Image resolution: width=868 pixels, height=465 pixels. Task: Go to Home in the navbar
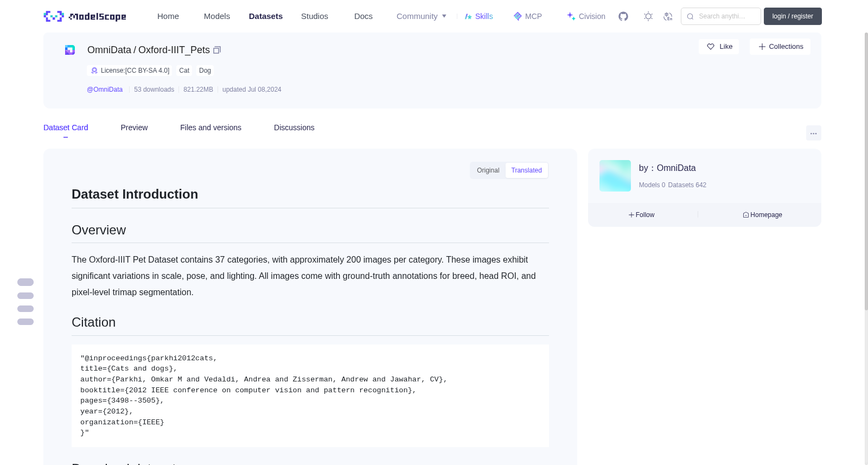click(x=168, y=16)
